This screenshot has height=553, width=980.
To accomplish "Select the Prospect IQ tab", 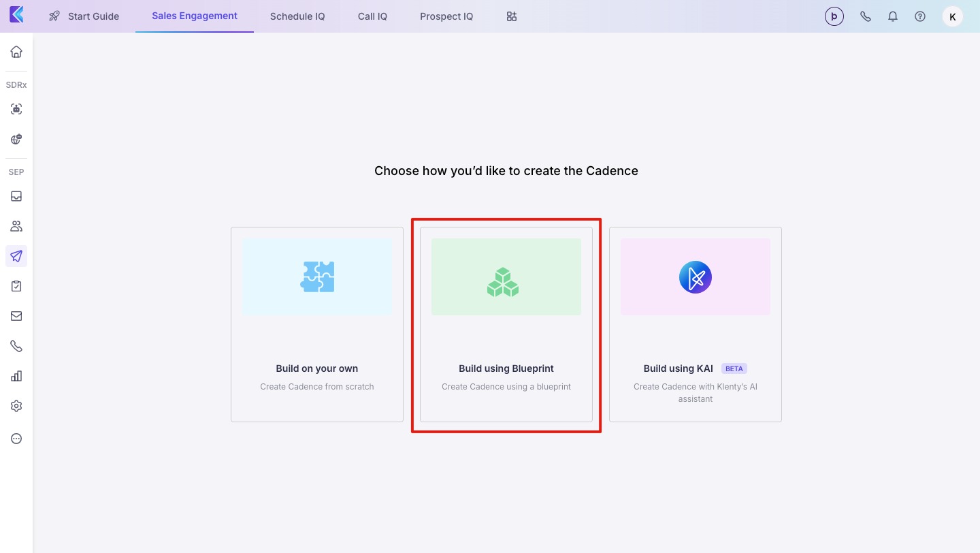I will (446, 16).
